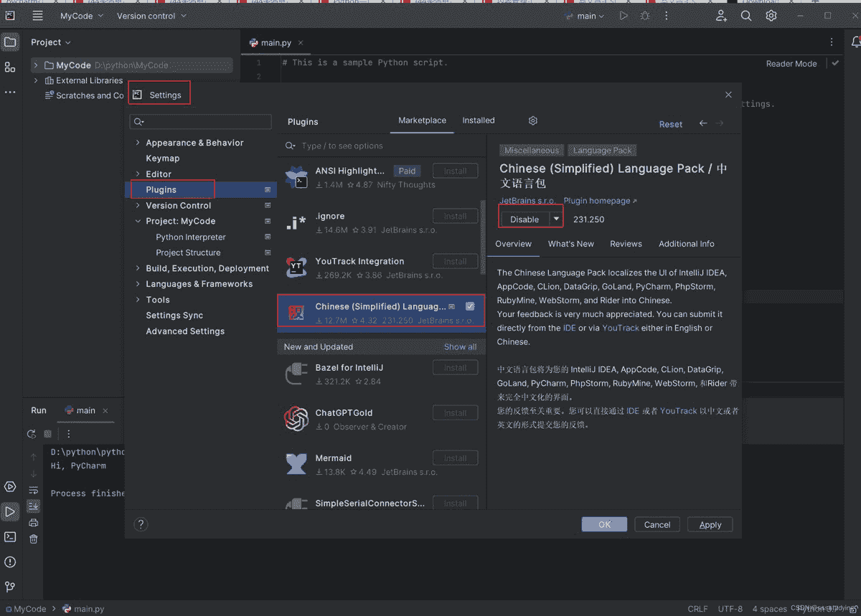Uncheck Chinese Language Pack enabled checkbox
Viewport: 861px width, 616px height.
[x=470, y=306]
